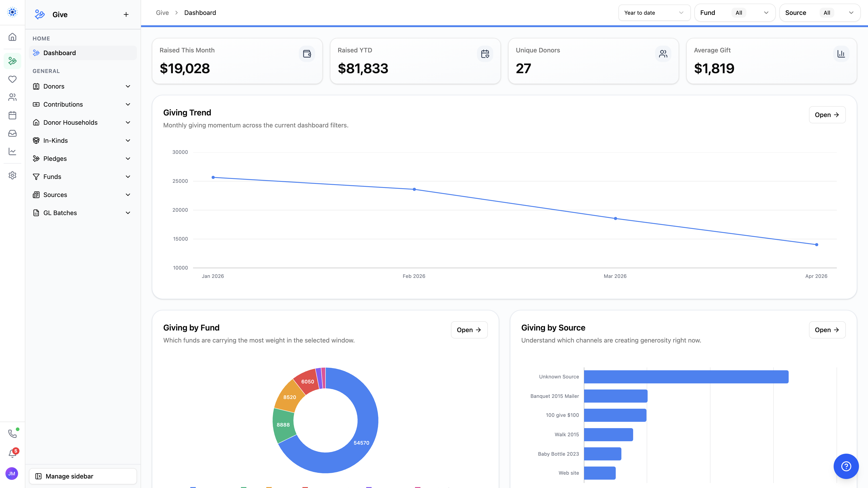
Task: Open the calendar icon in the left rail
Action: 12,115
